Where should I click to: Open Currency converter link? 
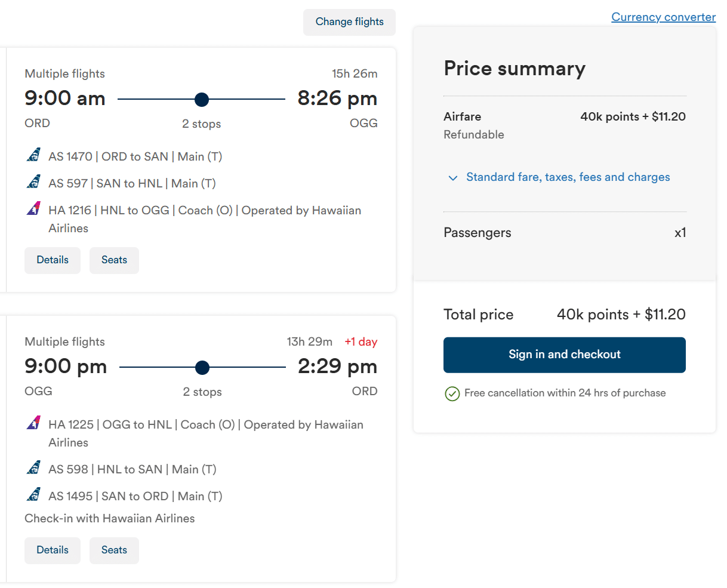pos(663,17)
